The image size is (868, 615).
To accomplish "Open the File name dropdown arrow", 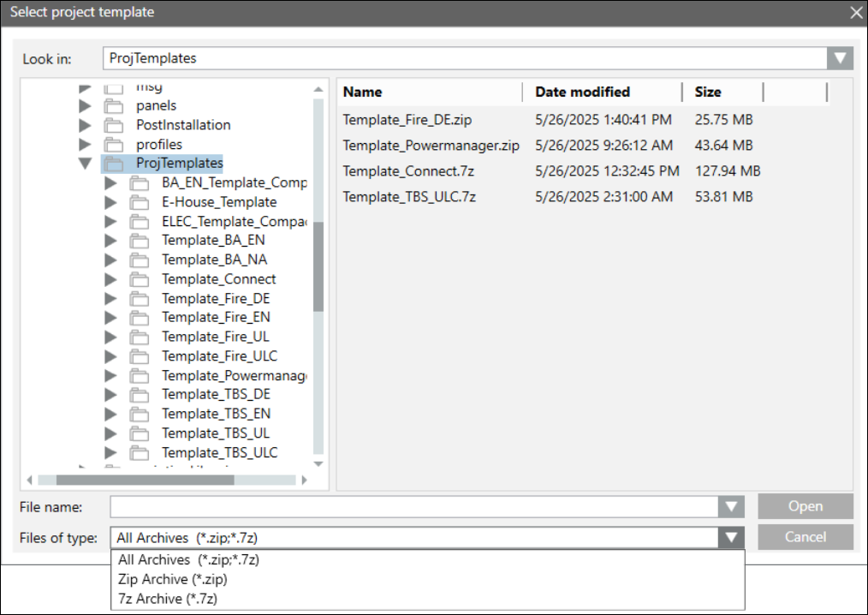I will pyautogui.click(x=730, y=507).
